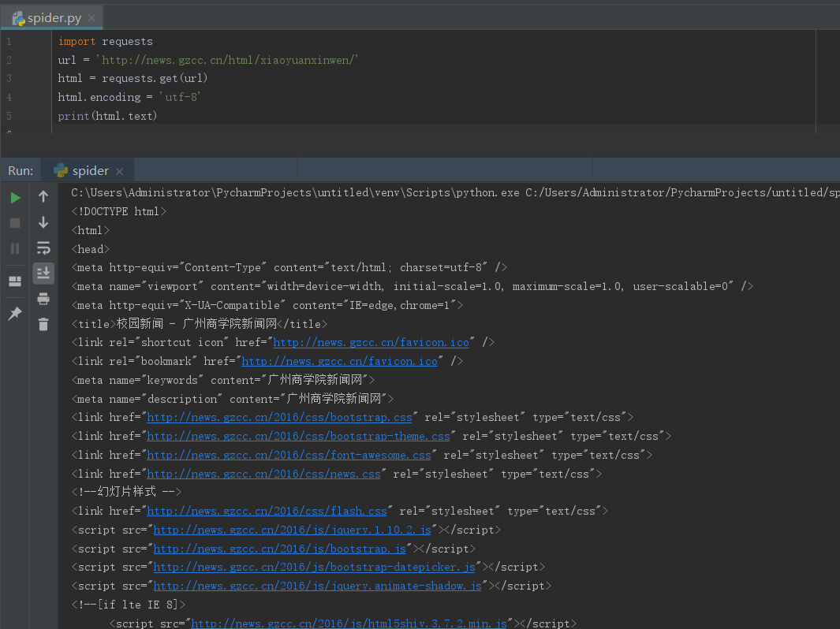This screenshot has height=629, width=840.
Task: Click the '<!--幻灯片样式 -->' comment line
Action: tap(126, 491)
